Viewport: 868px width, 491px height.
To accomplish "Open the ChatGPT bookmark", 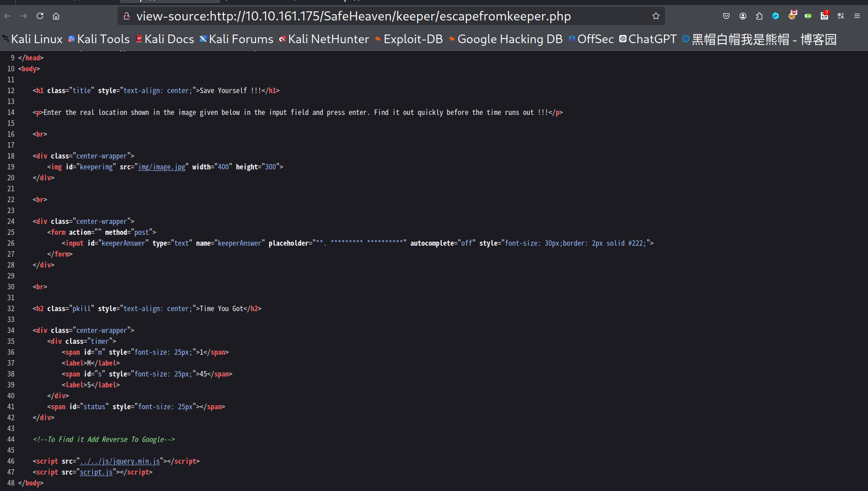I will click(648, 39).
